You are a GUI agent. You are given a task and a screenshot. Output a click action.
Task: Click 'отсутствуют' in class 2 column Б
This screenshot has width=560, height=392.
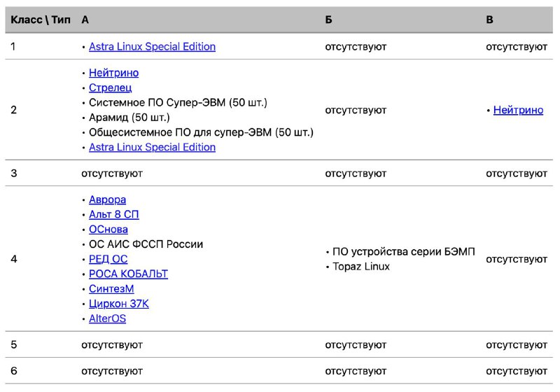pyautogui.click(x=356, y=110)
